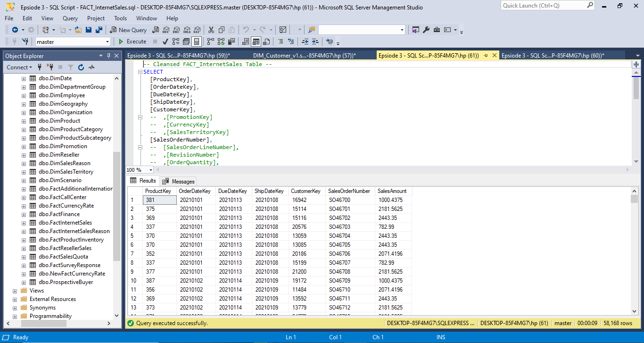
Task: Toggle pin on active FACT_InternetSales tab
Action: pos(486,56)
